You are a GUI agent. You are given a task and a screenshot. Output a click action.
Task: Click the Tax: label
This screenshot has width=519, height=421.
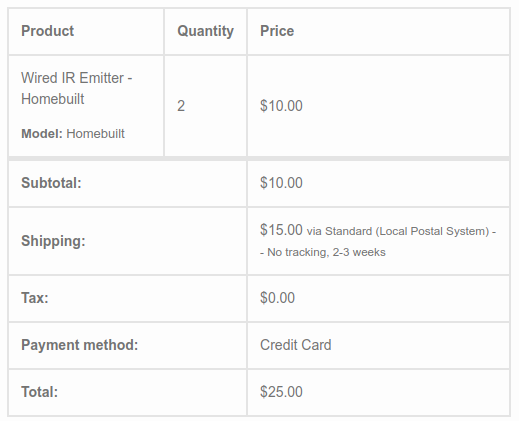pyautogui.click(x=35, y=298)
